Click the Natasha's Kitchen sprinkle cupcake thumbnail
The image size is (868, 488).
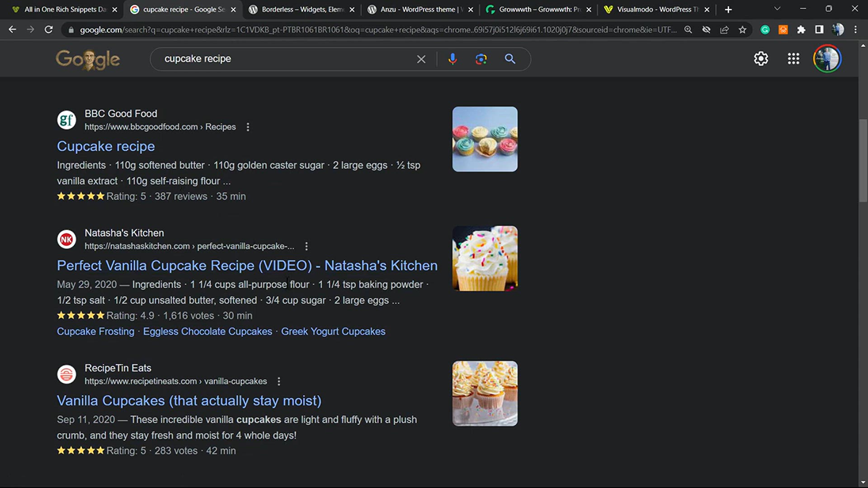[485, 258]
